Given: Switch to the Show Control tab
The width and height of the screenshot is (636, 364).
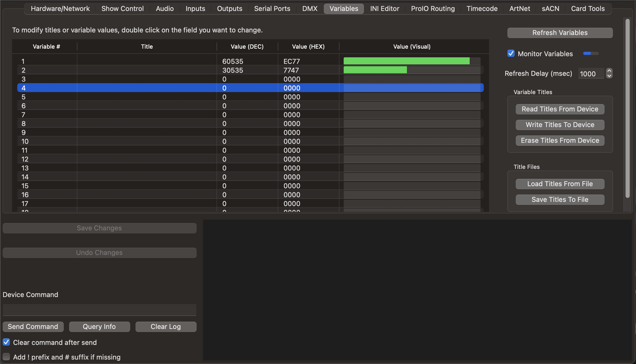Looking at the screenshot, I should 122,9.
